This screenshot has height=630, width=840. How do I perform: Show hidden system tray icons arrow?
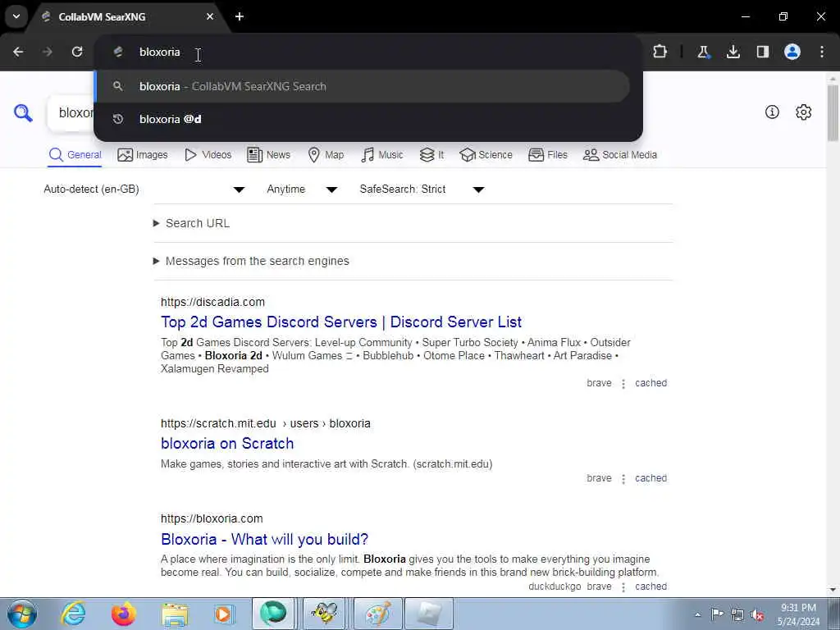pos(697,615)
